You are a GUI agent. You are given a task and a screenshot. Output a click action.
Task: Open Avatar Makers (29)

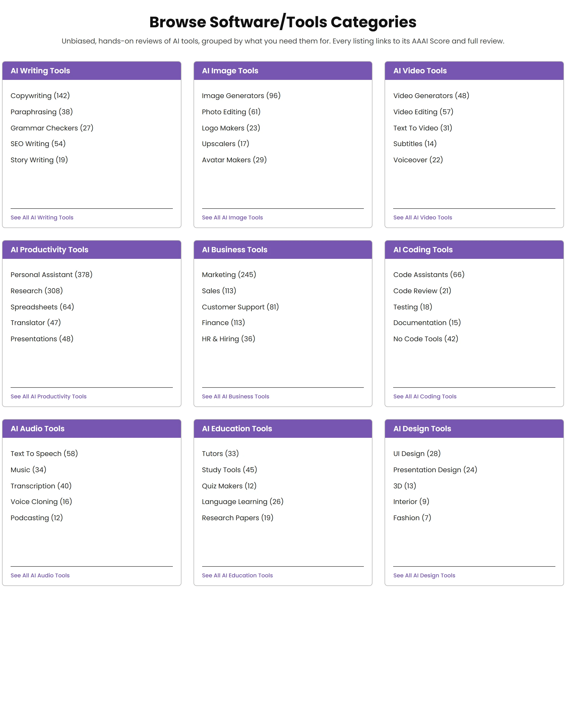[234, 160]
